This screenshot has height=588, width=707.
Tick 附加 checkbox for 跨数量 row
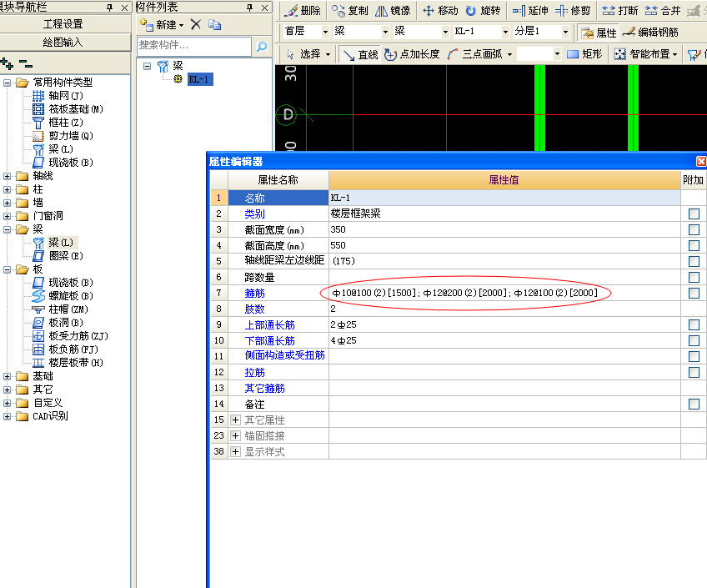[x=694, y=277]
